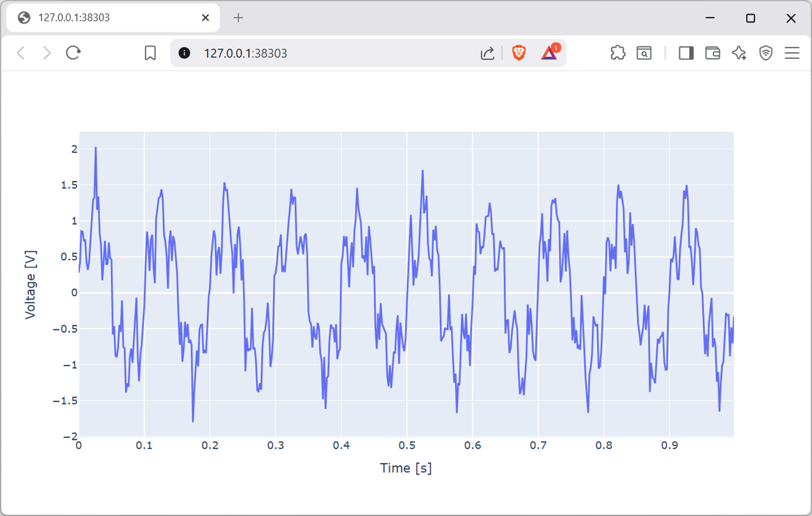This screenshot has height=516, width=812.
Task: Open Brave Wallet
Action: point(712,53)
